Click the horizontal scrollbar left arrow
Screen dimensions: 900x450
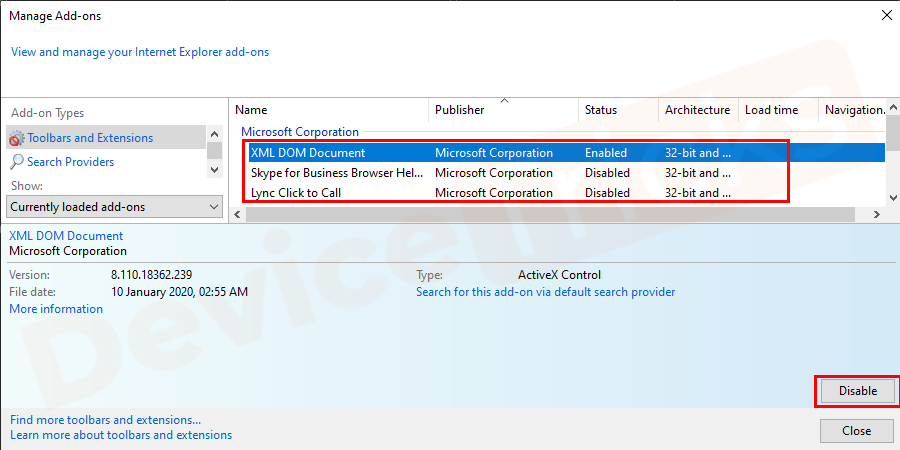point(237,215)
